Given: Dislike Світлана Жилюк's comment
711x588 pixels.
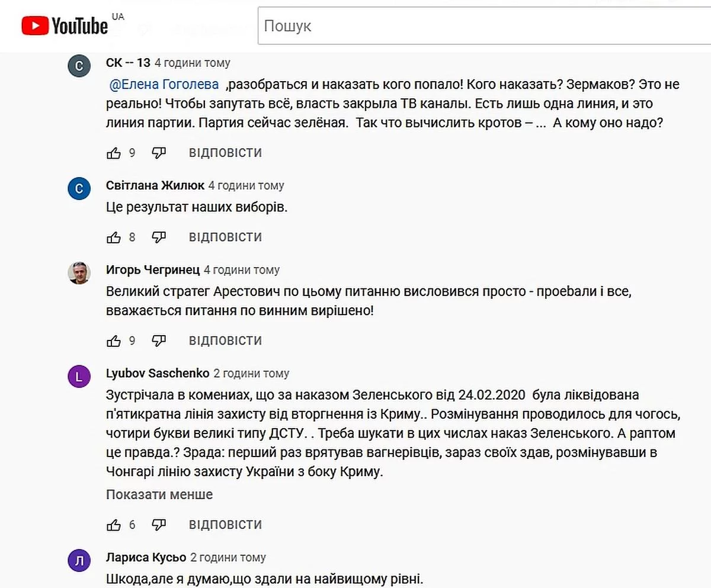Looking at the screenshot, I should coord(159,237).
